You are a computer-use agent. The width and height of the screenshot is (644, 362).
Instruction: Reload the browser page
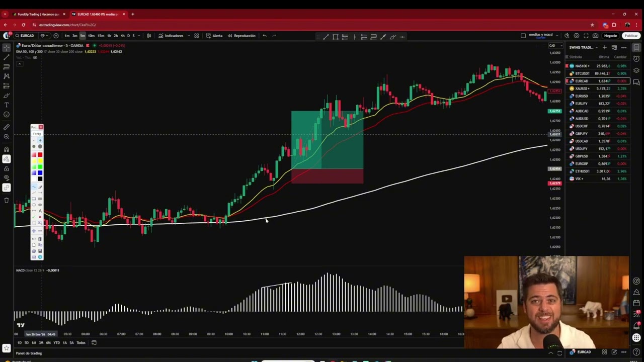(x=24, y=25)
